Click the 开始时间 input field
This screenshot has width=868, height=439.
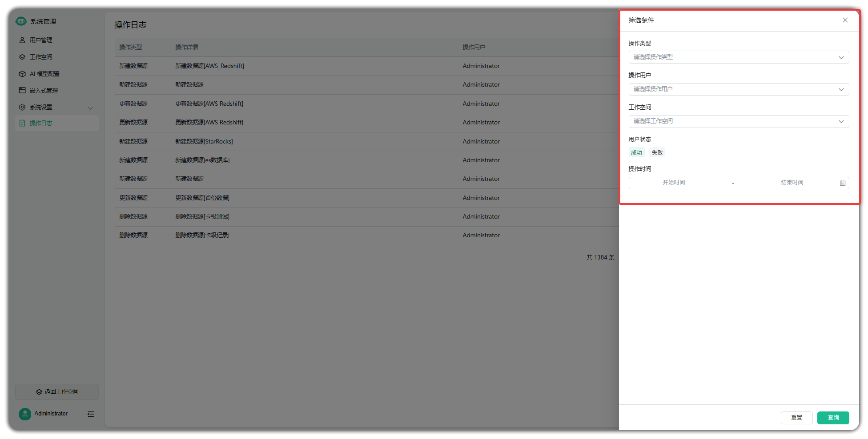point(674,183)
